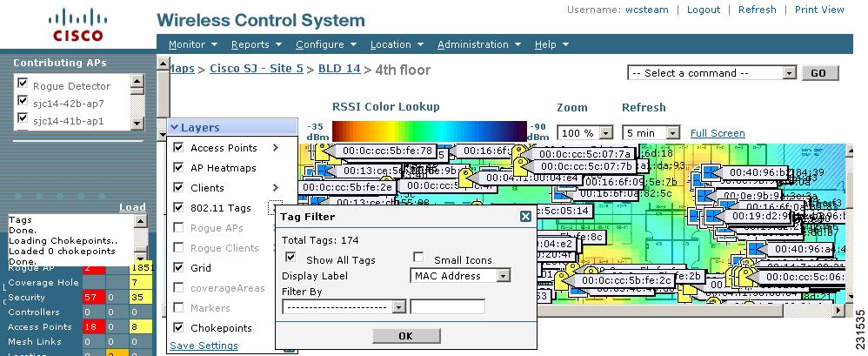Toggle the Grid layer checkbox
This screenshot has width=868, height=356.
[178, 267]
